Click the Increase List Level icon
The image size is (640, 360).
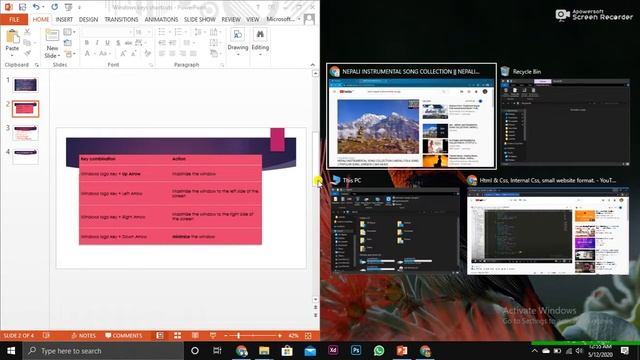[173, 43]
